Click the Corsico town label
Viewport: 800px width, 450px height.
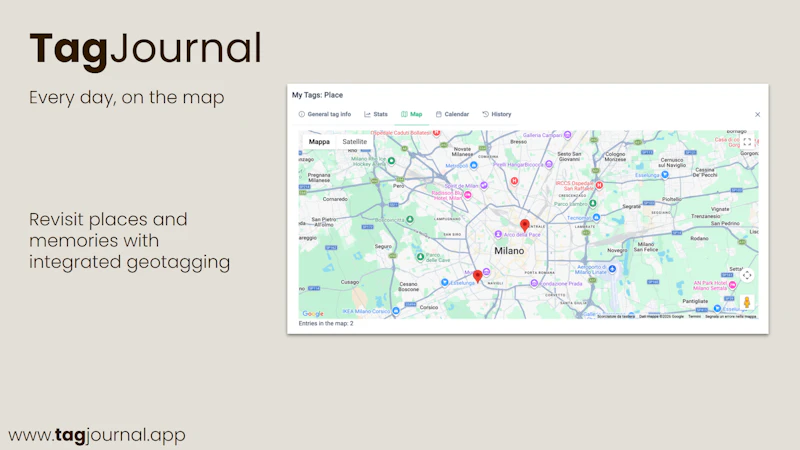click(429, 307)
